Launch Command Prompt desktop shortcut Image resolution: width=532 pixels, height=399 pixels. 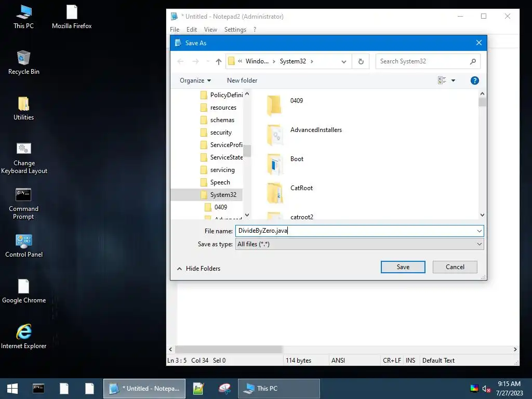(23, 204)
